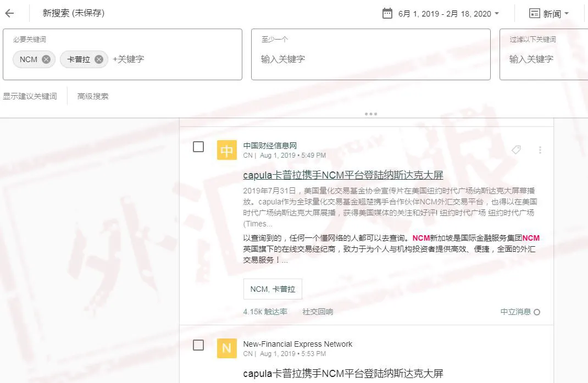Tag the 中国财经信息网 article
Viewport: 588px width, 383px height.
click(x=516, y=149)
